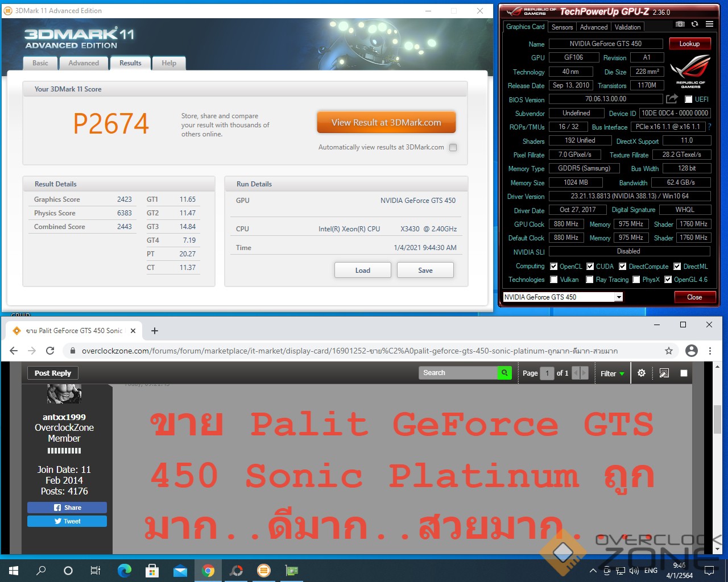Screen dimensions: 728x582
Task: Open the GPU selection dropdown in GPU-Z
Action: point(563,297)
